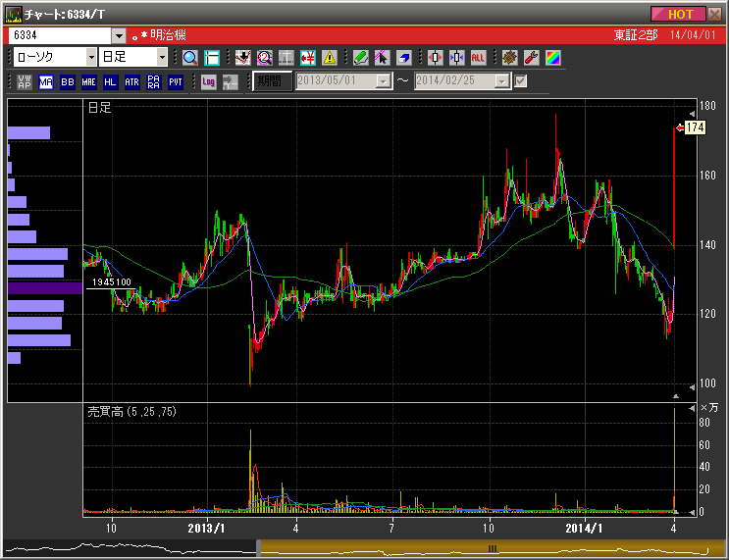Image resolution: width=729 pixels, height=560 pixels.
Task: Toggle the VWAP indicator button
Action: coord(25,81)
